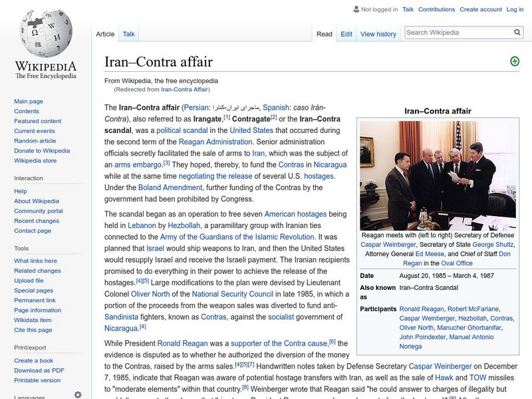This screenshot has width=532, height=399.
Task: Click the Create account link
Action: click(481, 10)
